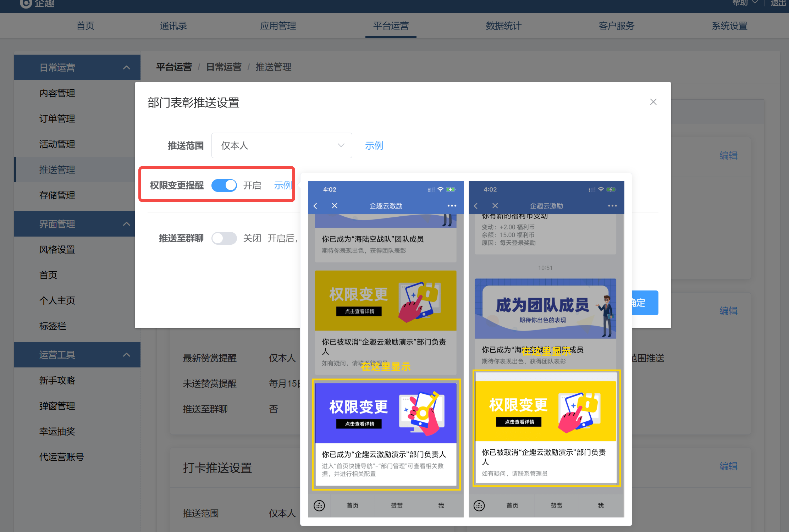Turn off the 权限变更提醒 switch
789x532 pixels.
[224, 185]
